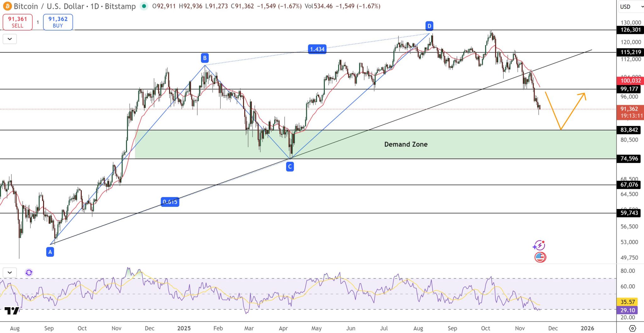The image size is (644, 333).
Task: Collapse the main chart legend chevron
Action: 10,39
